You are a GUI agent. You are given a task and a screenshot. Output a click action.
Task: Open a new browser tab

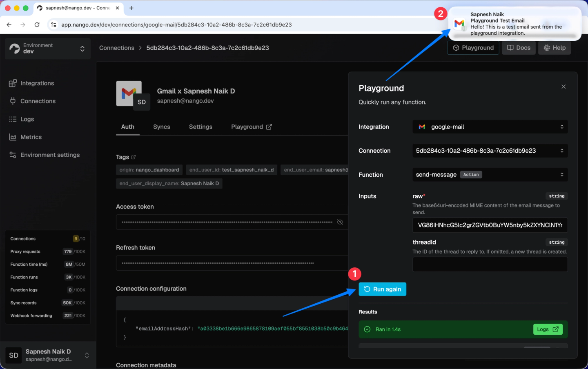click(x=131, y=8)
